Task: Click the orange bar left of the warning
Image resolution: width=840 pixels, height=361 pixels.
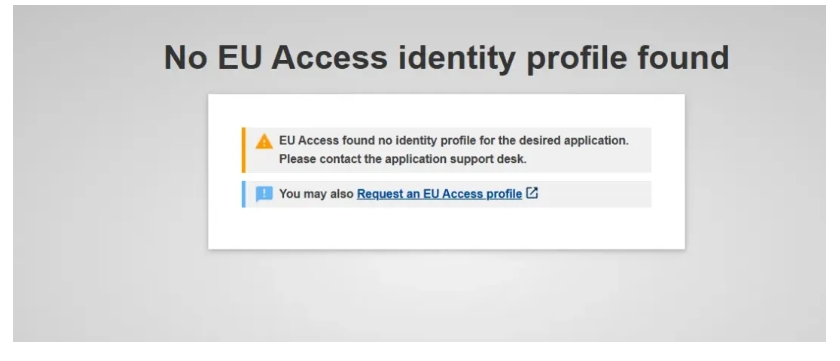Action: click(244, 150)
